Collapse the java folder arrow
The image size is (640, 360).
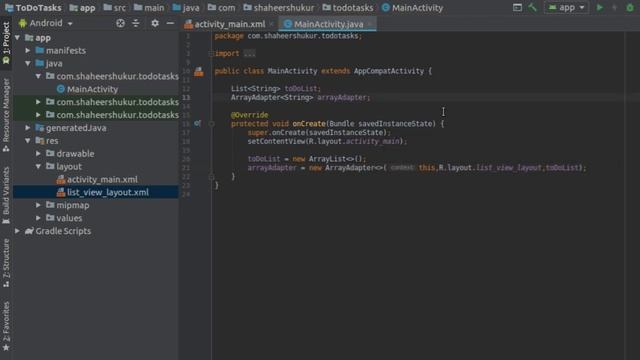tap(28, 63)
